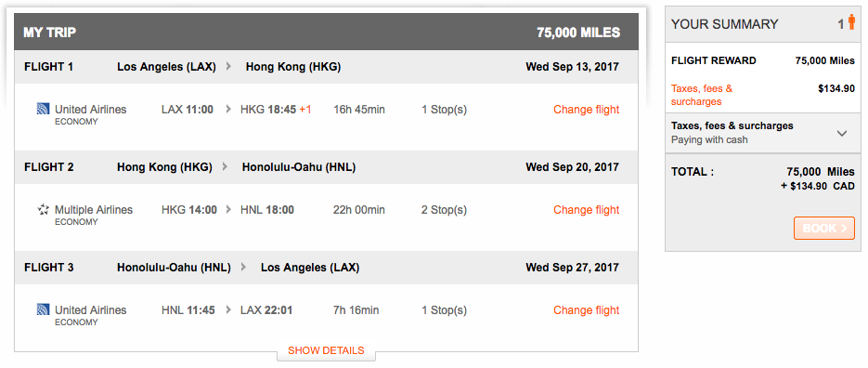
Task: Change flight for Hong Kong to Honolulu
Action: click(586, 210)
